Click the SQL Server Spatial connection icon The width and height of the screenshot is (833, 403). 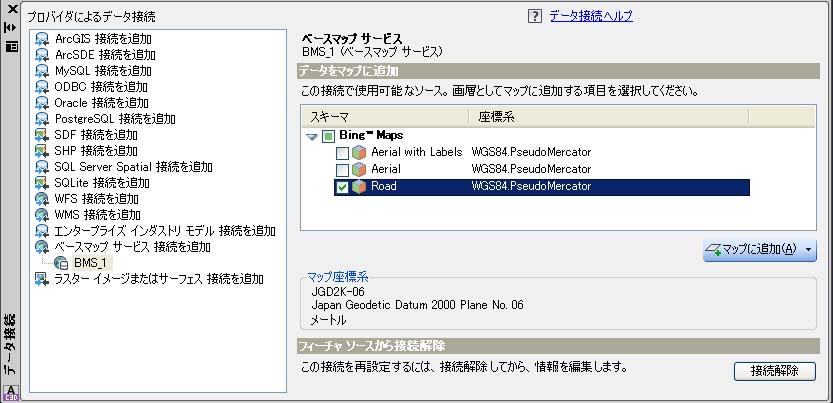point(42,167)
